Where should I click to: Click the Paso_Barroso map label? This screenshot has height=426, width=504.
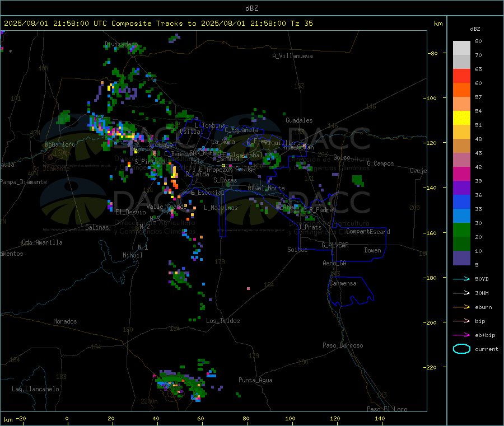click(x=343, y=345)
